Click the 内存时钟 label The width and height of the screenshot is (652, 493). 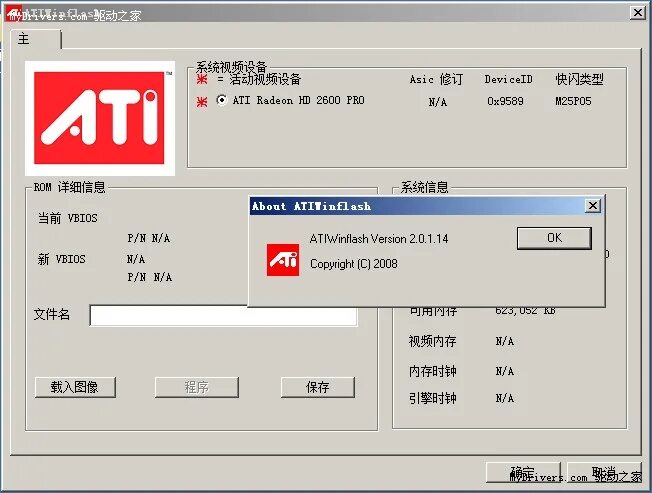[432, 371]
